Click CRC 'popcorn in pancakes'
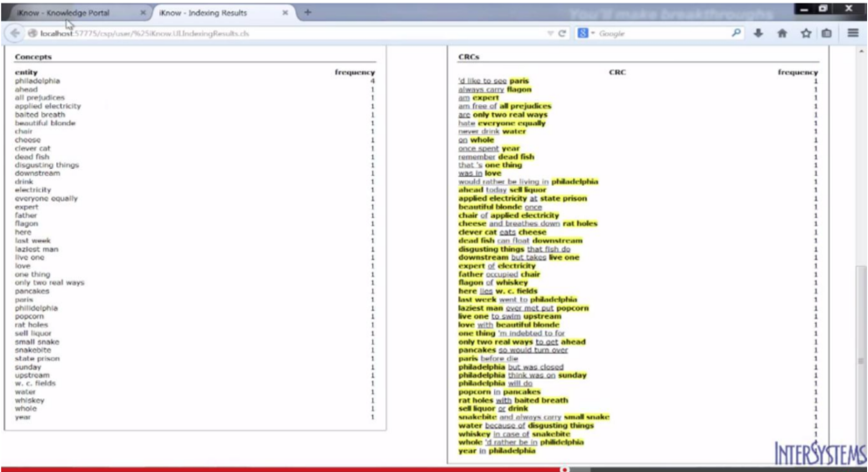Viewport: 868px width, 472px height. 499,391
